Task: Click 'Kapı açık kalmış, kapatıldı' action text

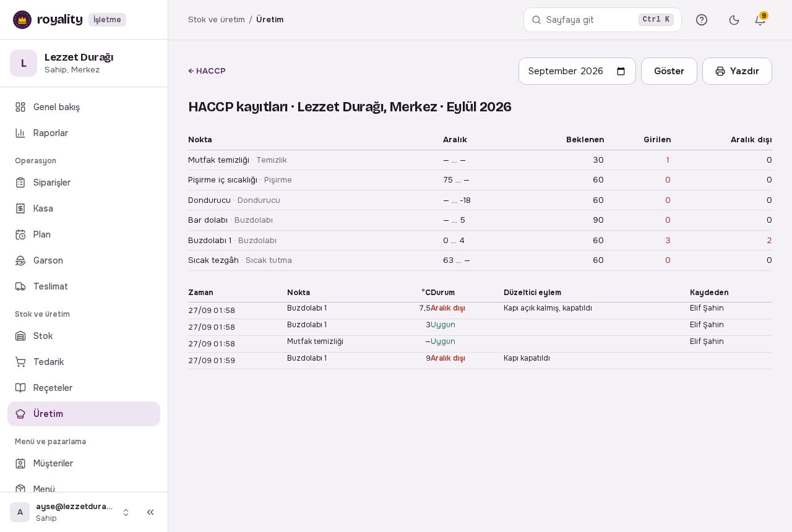Action: (548, 308)
